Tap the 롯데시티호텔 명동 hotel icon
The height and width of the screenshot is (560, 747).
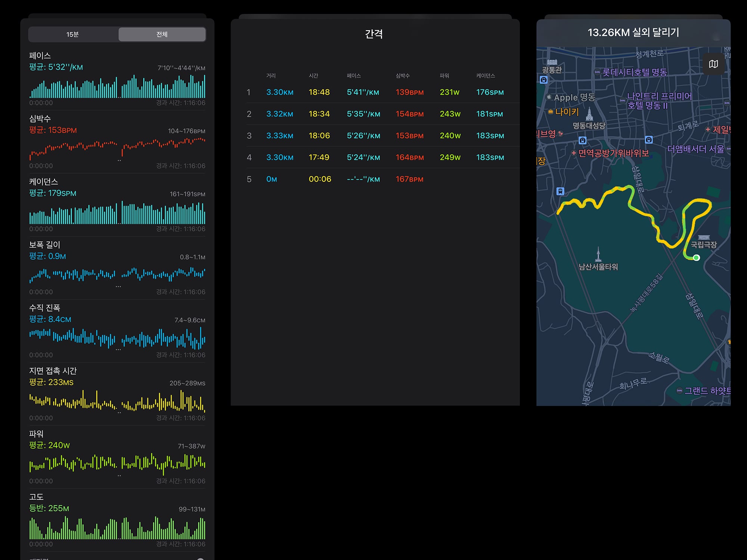pyautogui.click(x=597, y=72)
